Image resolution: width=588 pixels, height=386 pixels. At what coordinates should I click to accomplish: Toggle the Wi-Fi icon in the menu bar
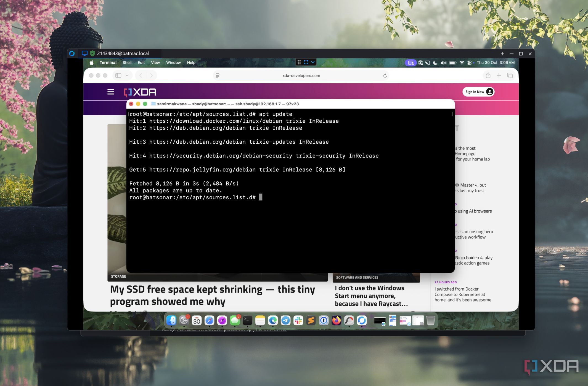tap(462, 63)
